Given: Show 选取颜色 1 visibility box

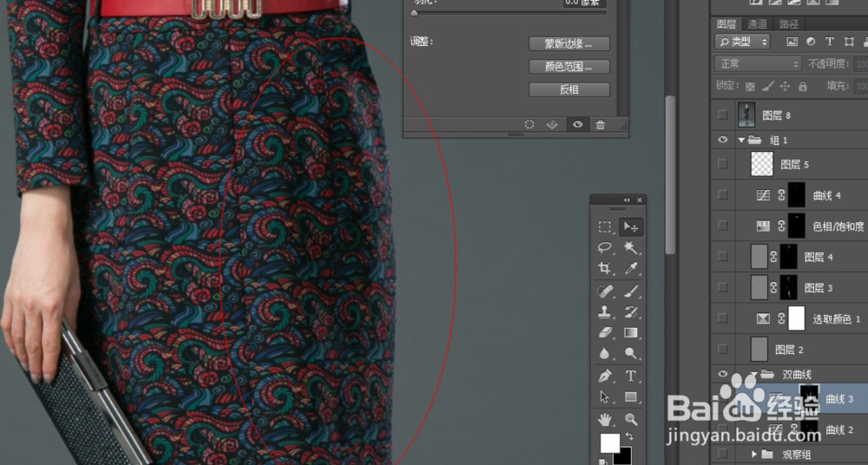Looking at the screenshot, I should (x=722, y=318).
